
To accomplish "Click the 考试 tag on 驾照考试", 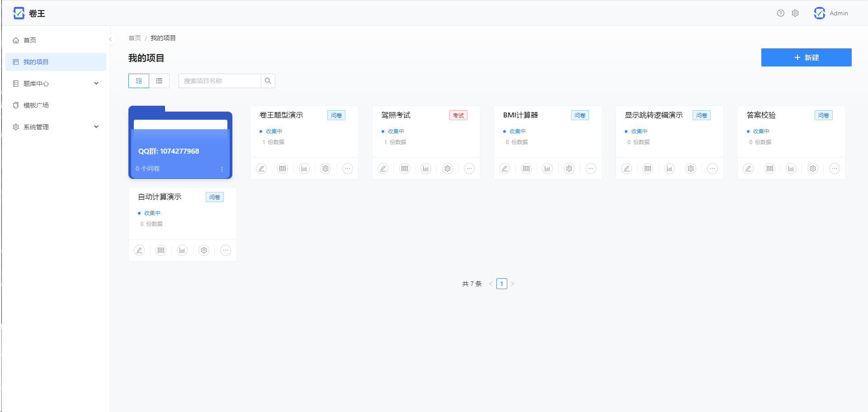I will (x=458, y=115).
